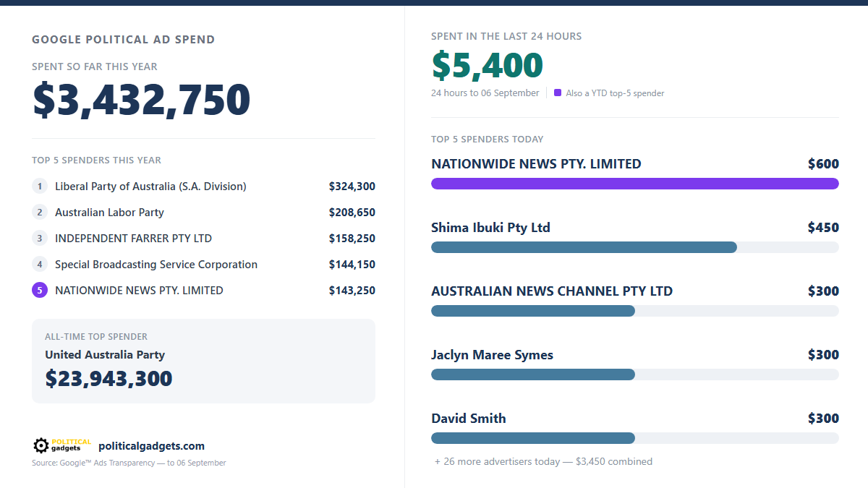Viewport: 868px width, 488px height.
Task: Click the $3,432,750 yearly total
Action: [x=142, y=100]
